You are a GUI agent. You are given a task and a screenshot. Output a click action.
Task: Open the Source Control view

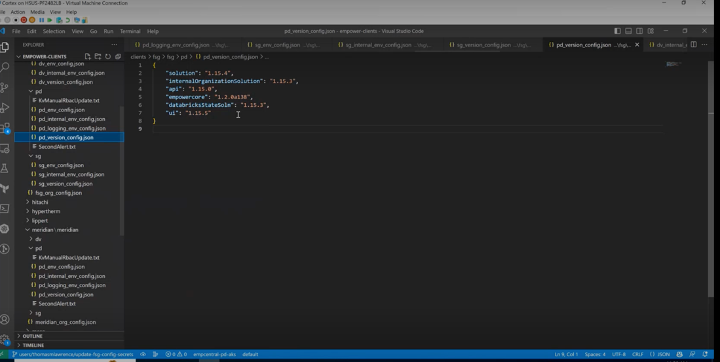tap(5, 87)
